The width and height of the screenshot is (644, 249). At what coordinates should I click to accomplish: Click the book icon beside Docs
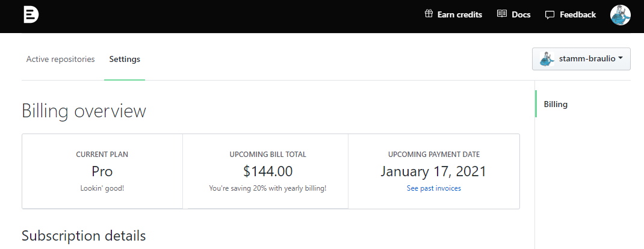(x=502, y=14)
